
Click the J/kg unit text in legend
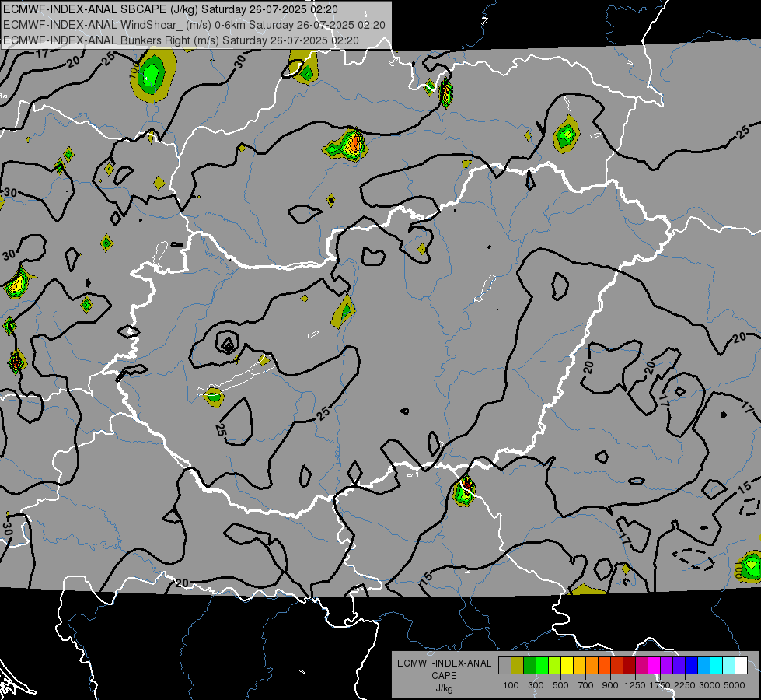tap(444, 688)
